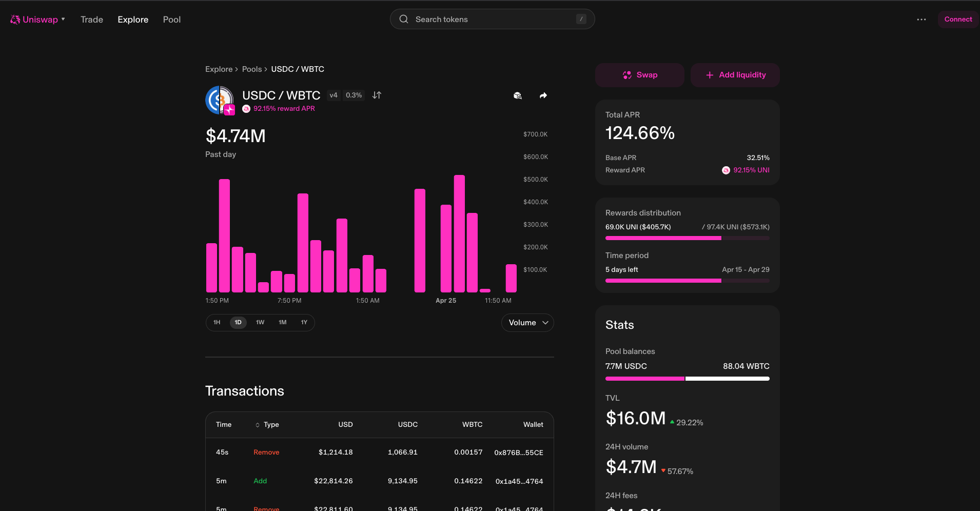Image resolution: width=980 pixels, height=511 pixels.
Task: Open the Pool menu
Action: pyautogui.click(x=172, y=19)
